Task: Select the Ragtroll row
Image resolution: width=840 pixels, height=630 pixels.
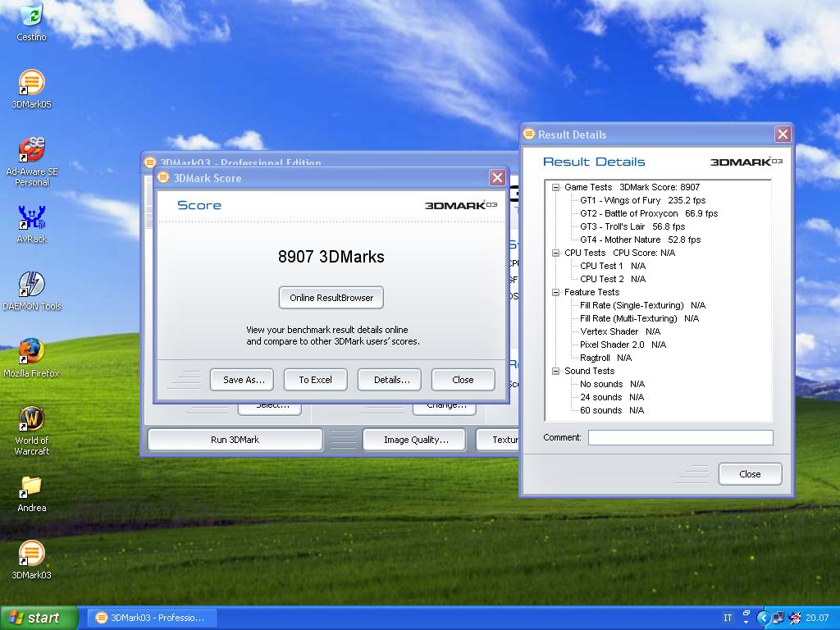Action: (x=606, y=358)
